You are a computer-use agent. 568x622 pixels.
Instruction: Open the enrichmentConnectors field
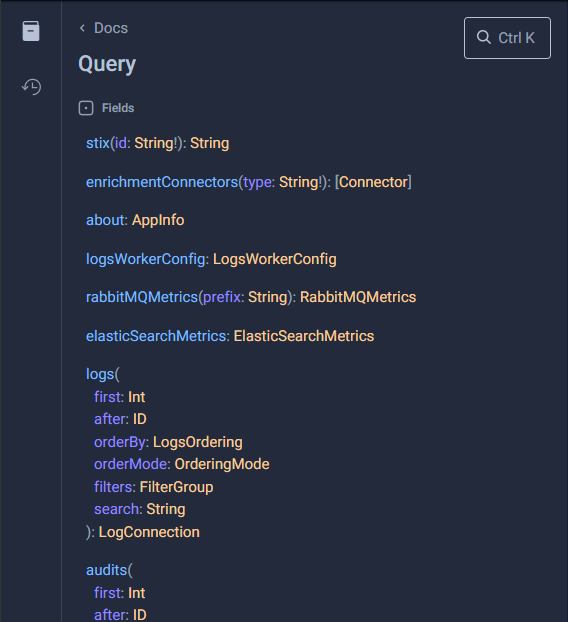click(162, 182)
